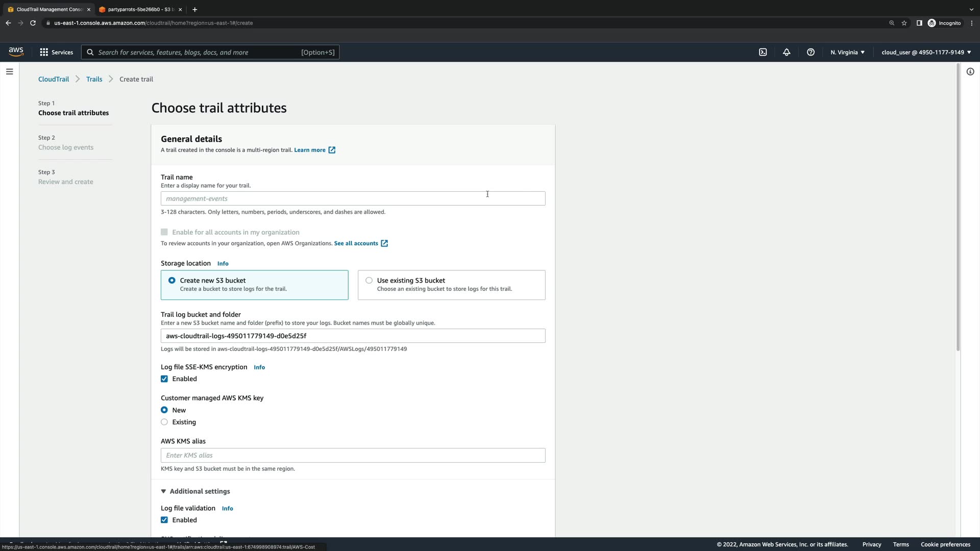Disable Log file SSE-KMS encryption checkbox

(164, 379)
